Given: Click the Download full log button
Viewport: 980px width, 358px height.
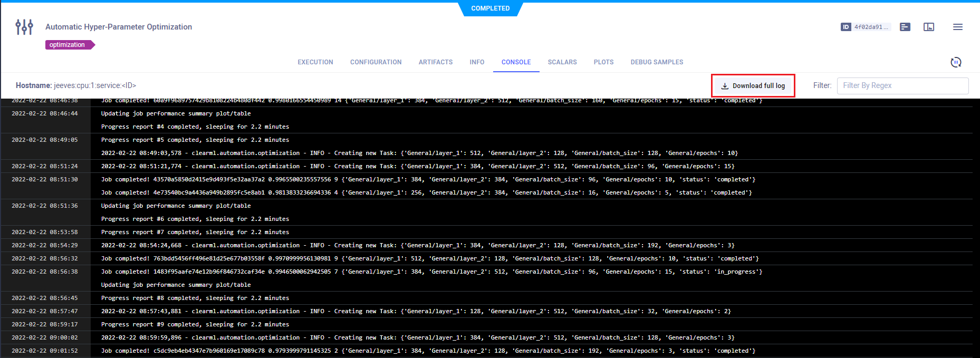Looking at the screenshot, I should tap(753, 86).
